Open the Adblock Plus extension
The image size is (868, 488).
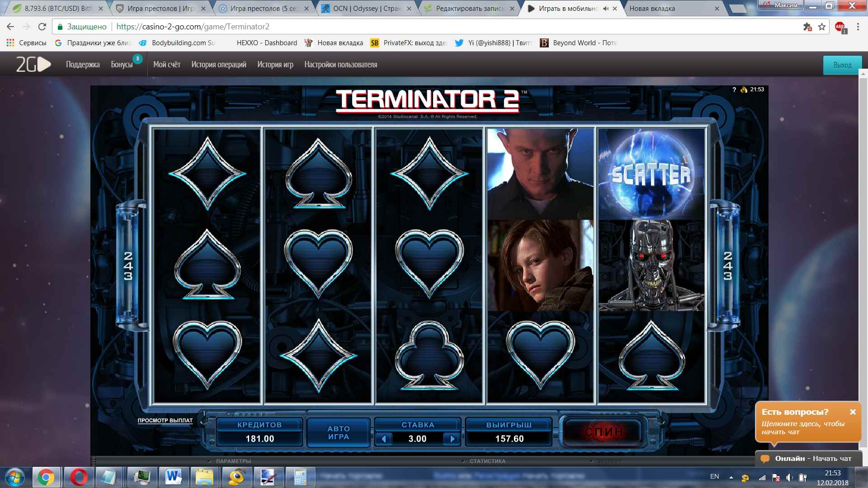[840, 27]
